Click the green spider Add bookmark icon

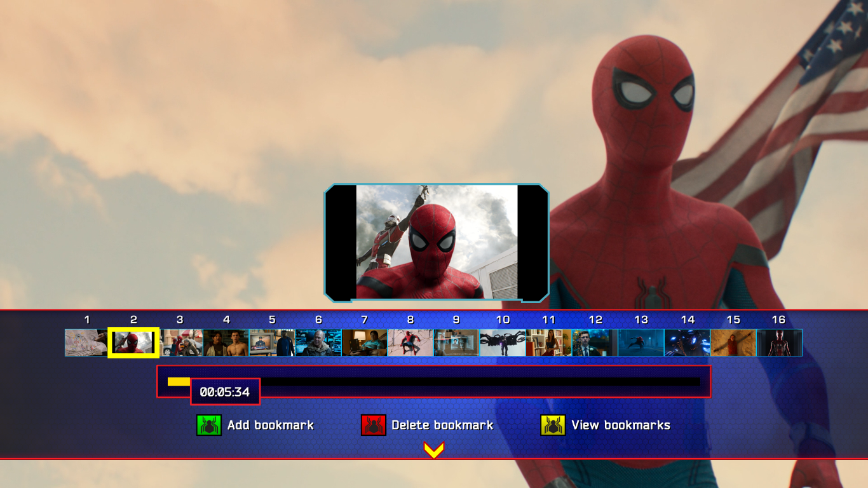click(x=209, y=425)
